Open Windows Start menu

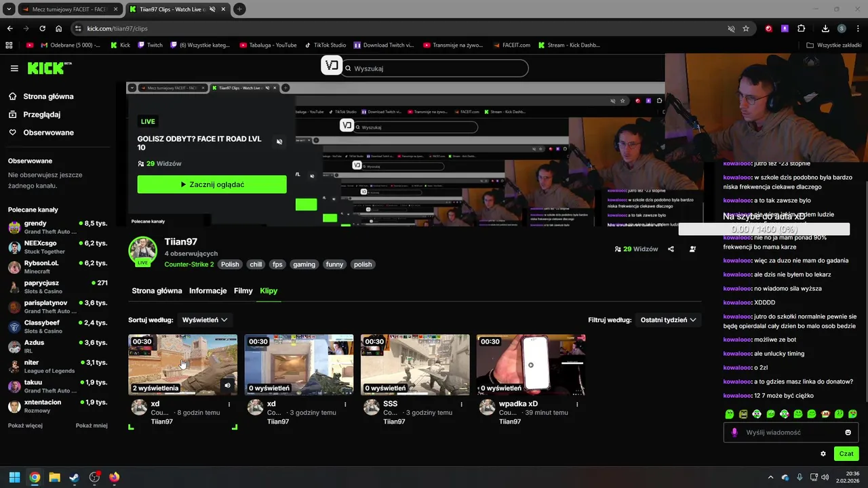pos(14,477)
